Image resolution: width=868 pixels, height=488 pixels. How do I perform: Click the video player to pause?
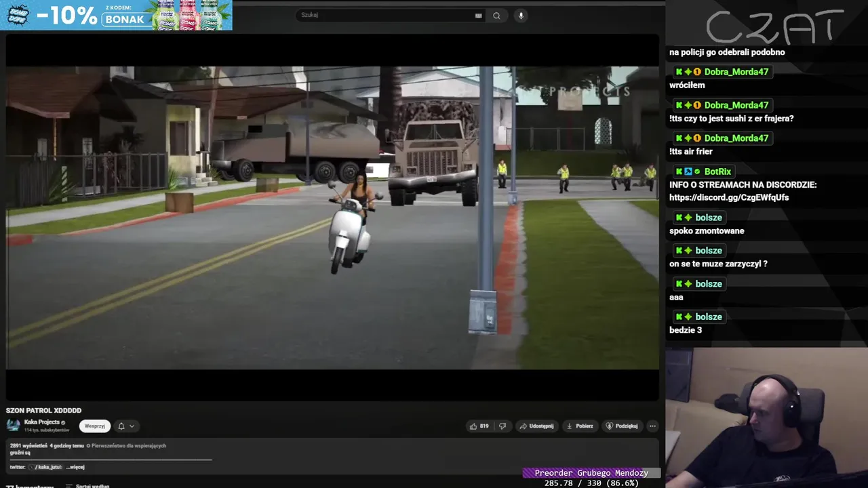(332, 217)
